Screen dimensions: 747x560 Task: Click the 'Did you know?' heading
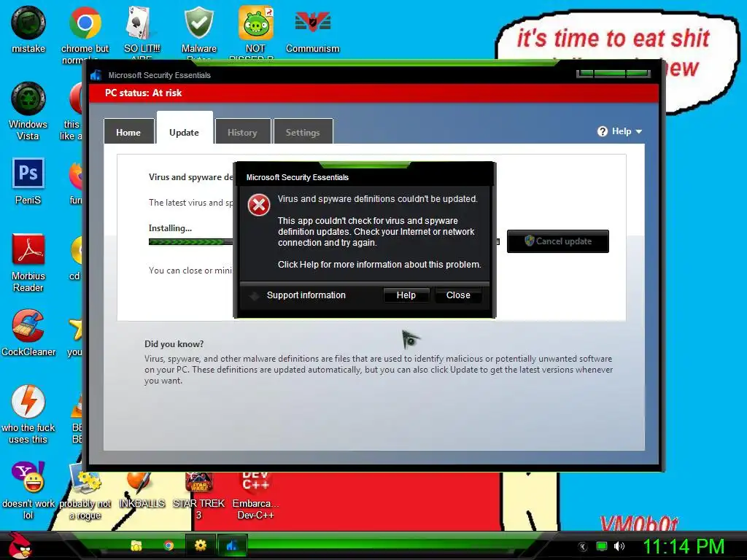click(x=174, y=344)
